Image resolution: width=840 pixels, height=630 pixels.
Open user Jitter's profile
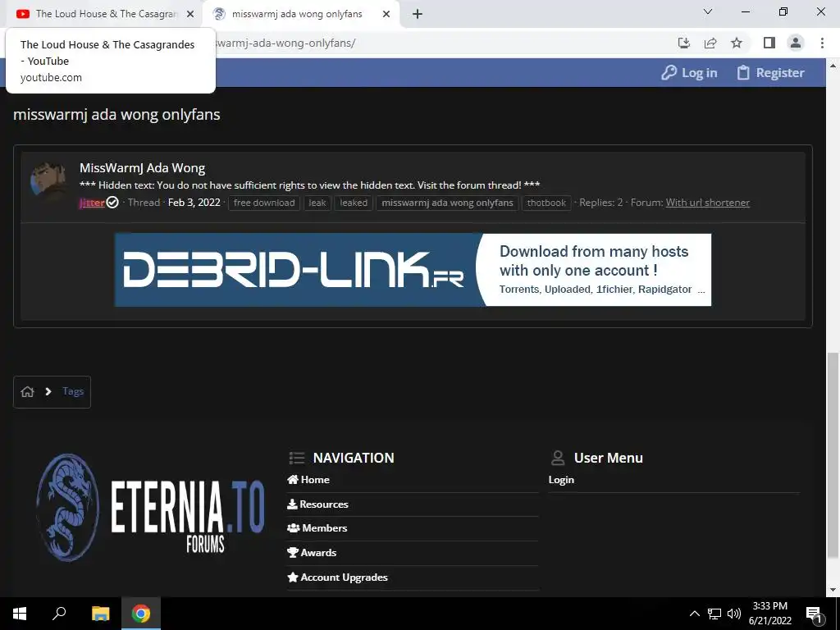(92, 203)
